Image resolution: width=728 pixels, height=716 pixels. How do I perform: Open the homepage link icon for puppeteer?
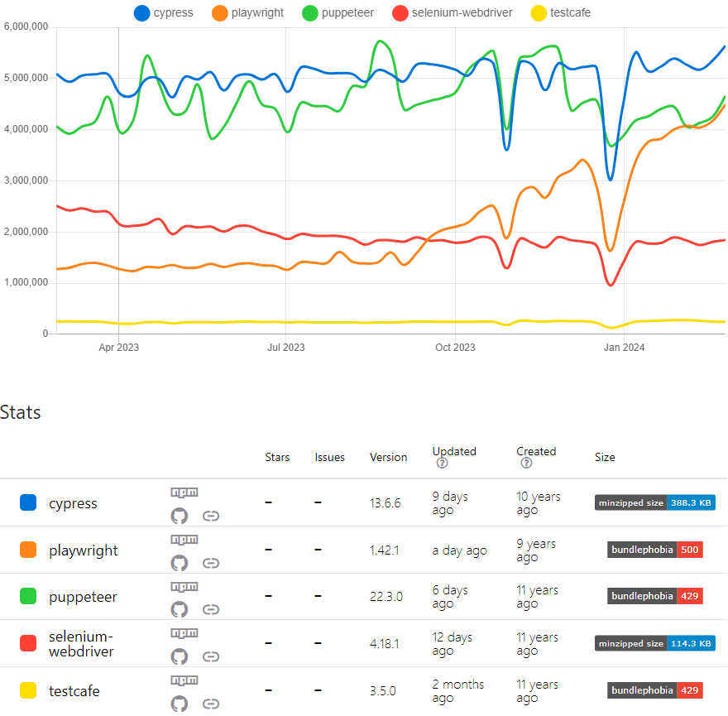pos(211,609)
